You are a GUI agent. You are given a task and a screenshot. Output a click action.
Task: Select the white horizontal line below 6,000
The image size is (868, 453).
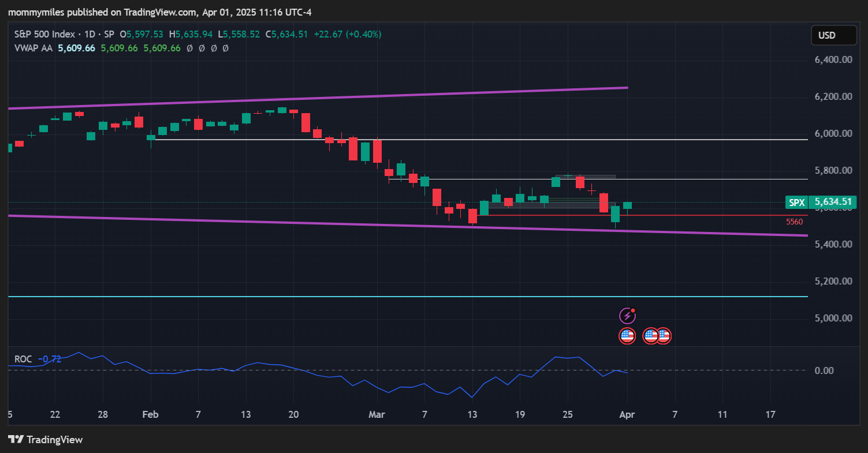pos(479,140)
